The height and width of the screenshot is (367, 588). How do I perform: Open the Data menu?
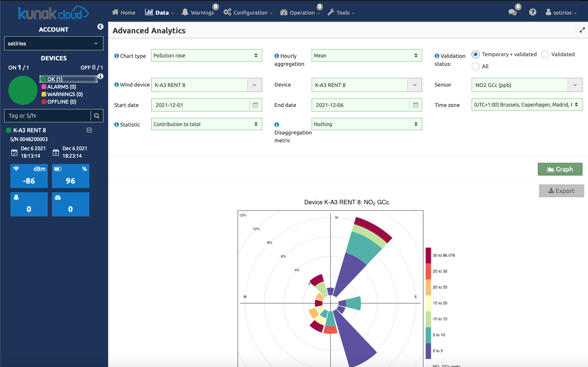click(x=159, y=12)
